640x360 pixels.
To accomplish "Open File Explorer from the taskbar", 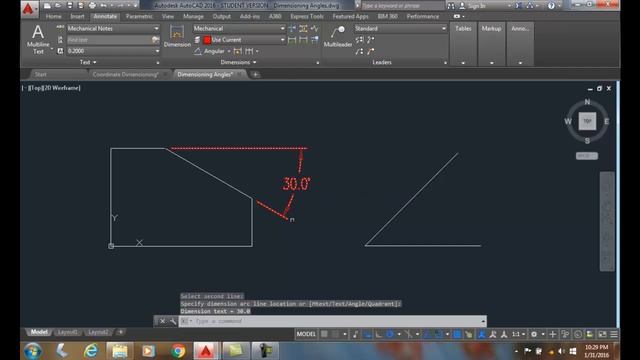I will tap(120, 351).
